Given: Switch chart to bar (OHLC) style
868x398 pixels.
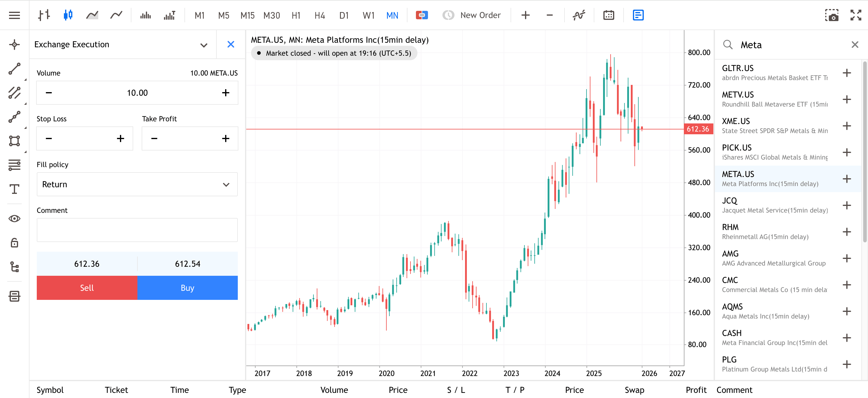Looking at the screenshot, I should [x=44, y=15].
